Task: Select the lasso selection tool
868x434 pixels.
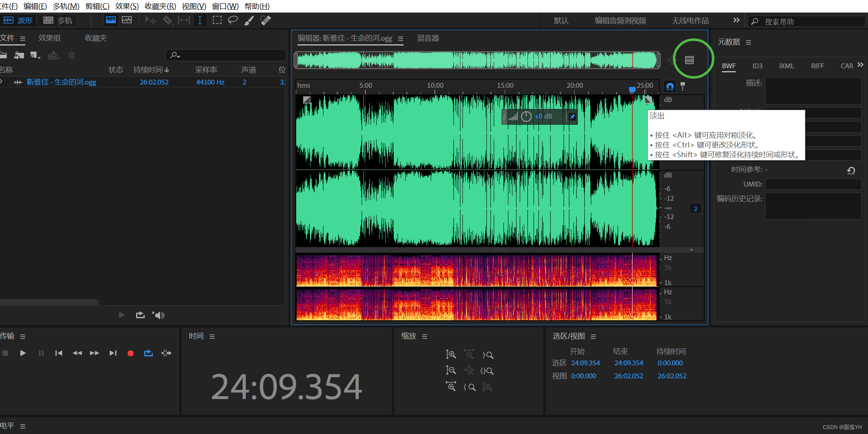Action: [x=233, y=20]
